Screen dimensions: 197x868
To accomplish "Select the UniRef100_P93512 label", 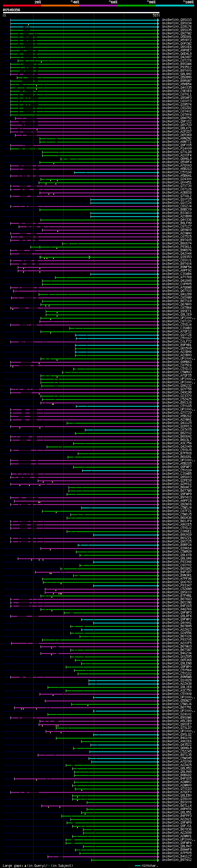I will 176,67.
